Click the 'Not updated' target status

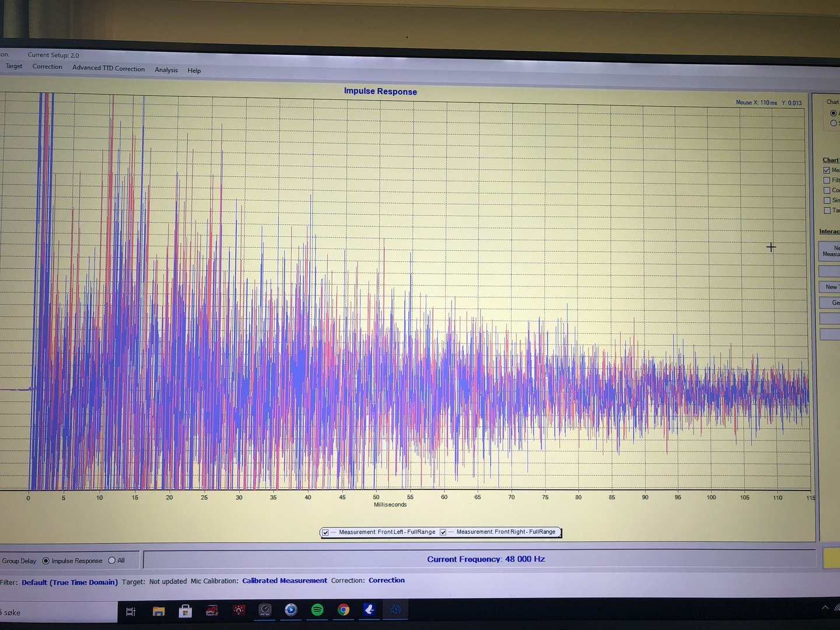point(168,582)
